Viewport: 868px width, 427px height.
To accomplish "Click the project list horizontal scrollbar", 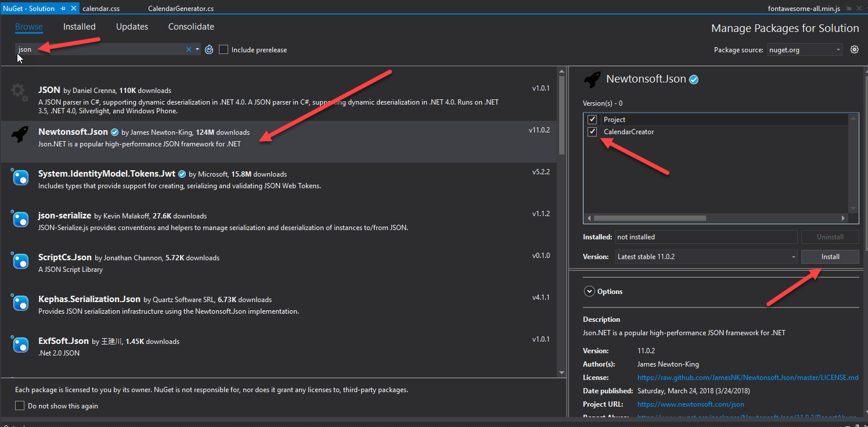I will (x=650, y=218).
